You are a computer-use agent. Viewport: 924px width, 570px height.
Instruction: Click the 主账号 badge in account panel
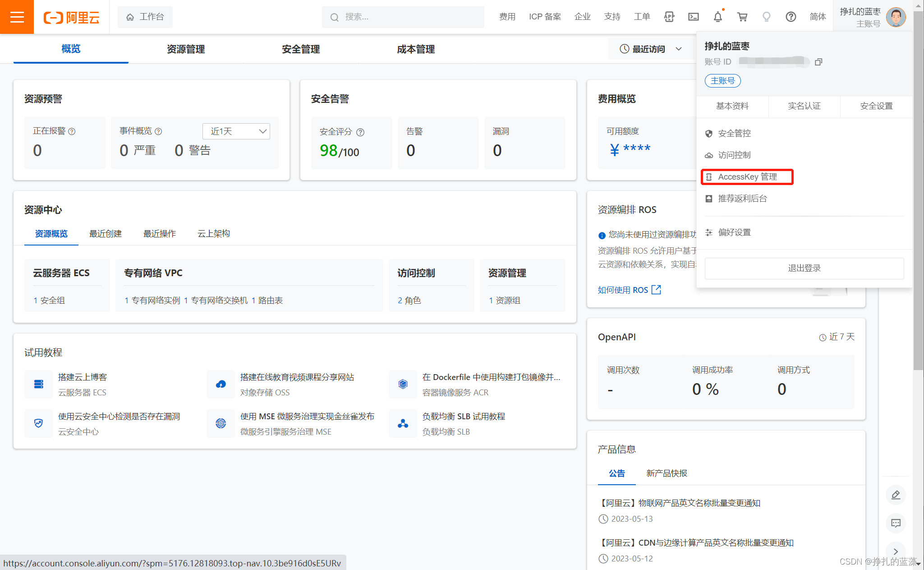coord(723,81)
